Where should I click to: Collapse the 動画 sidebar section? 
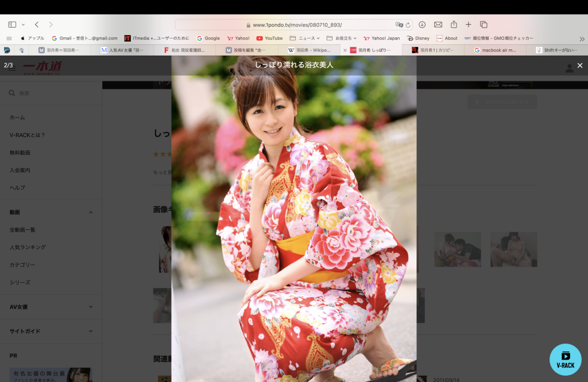pos(91,212)
